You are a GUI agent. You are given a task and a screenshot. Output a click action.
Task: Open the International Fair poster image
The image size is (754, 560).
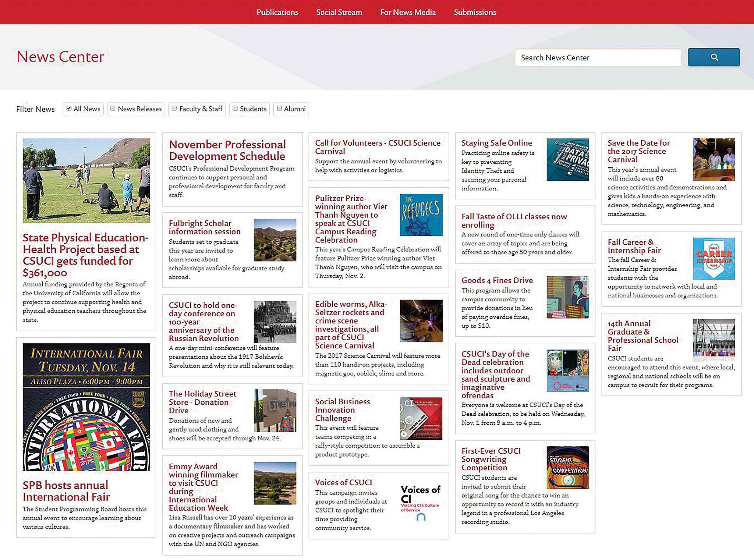tap(86, 407)
